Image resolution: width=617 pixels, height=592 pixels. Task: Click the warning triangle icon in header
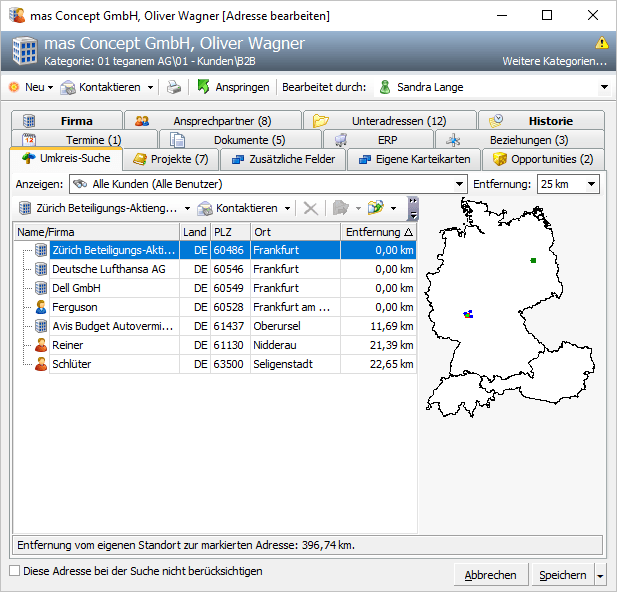coord(602,42)
